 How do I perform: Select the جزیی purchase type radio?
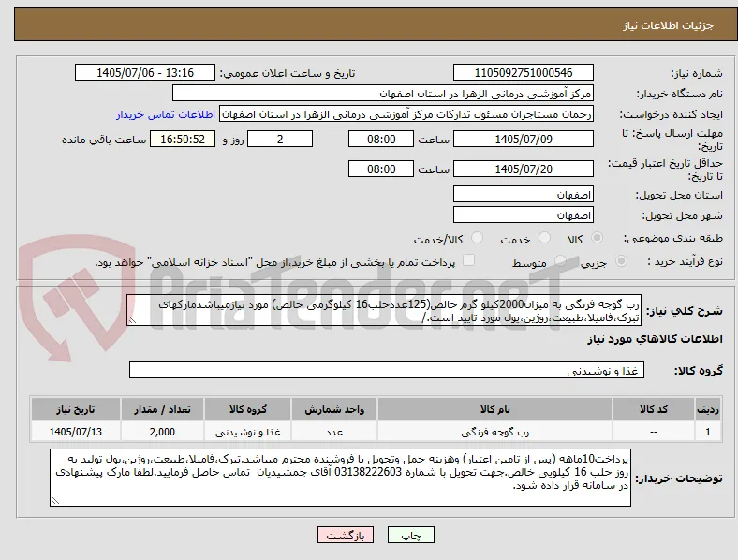[x=621, y=260]
